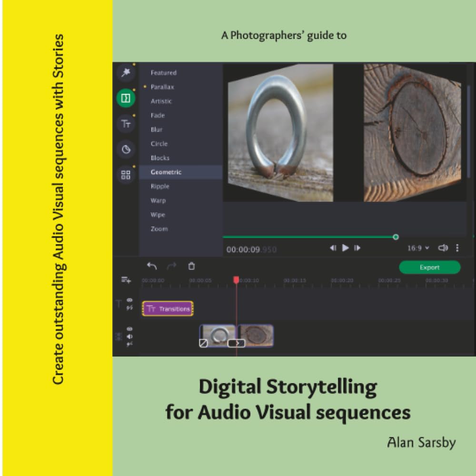Click the 00:00:15 ruler mark

(295, 280)
